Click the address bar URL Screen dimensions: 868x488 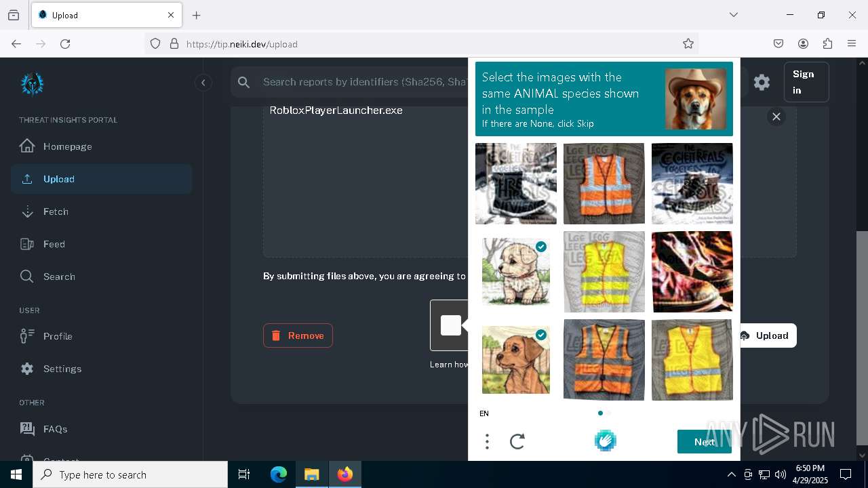coord(242,44)
